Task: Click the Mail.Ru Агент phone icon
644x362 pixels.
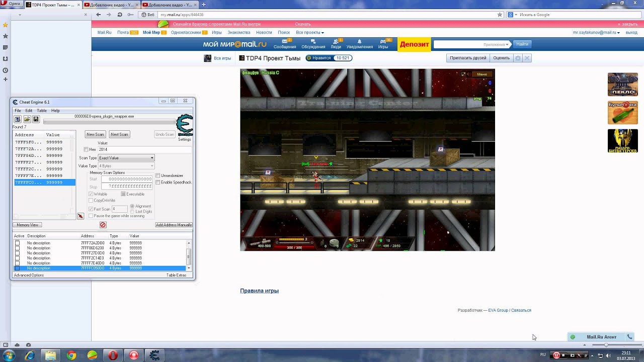Action: (629, 337)
